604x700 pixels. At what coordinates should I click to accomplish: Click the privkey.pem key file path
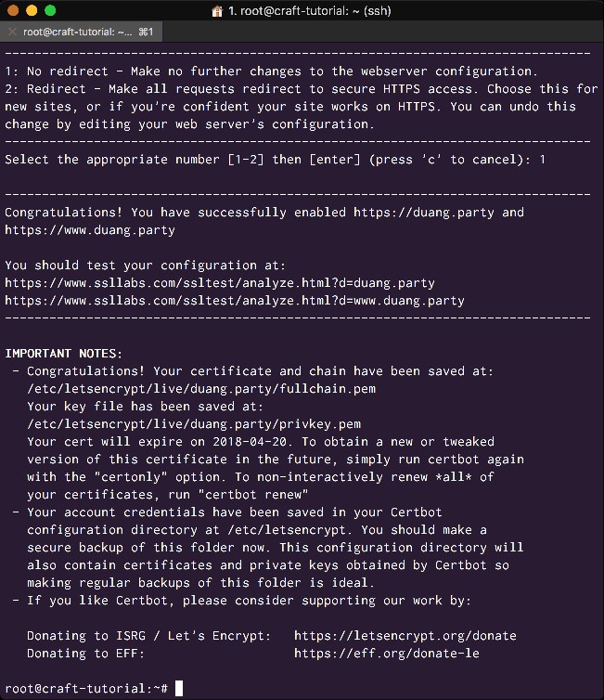pos(194,423)
